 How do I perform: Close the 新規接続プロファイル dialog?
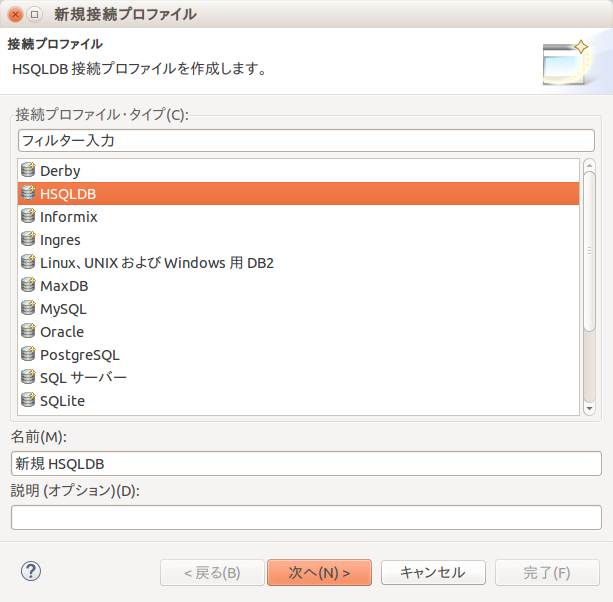click(x=16, y=15)
